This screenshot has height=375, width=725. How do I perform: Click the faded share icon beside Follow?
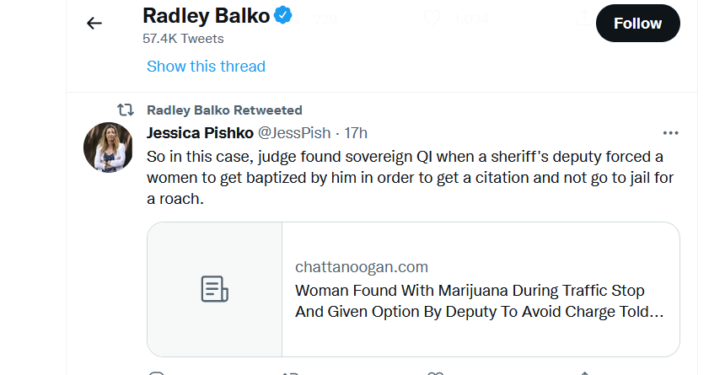tap(584, 18)
